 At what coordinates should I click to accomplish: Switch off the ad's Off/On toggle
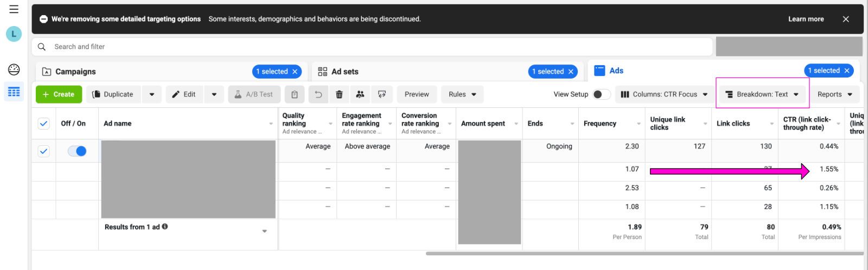[77, 151]
